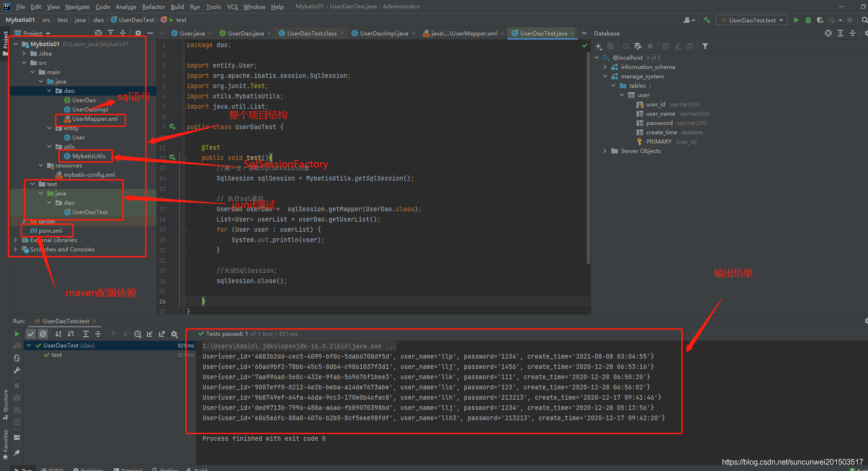This screenshot has height=471, width=868.
Task: Click the green Run button in top toolbar
Action: [x=796, y=20]
